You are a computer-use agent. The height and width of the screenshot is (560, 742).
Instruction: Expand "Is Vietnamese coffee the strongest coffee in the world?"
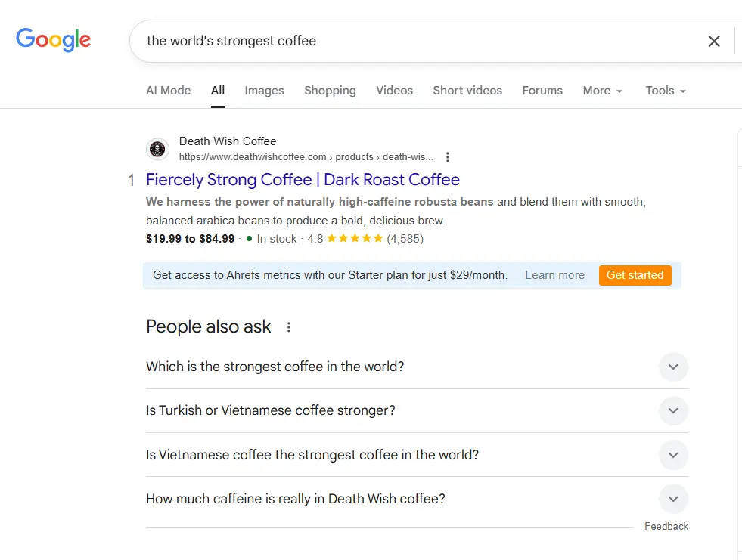tap(673, 455)
